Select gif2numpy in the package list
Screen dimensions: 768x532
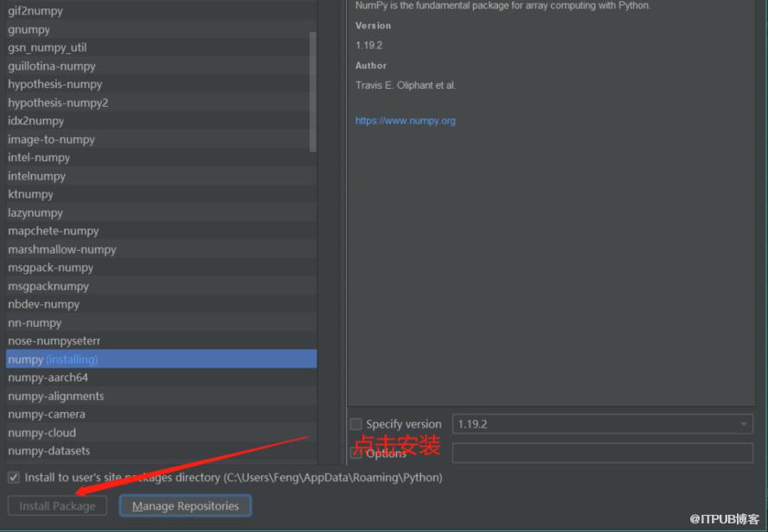pos(161,10)
